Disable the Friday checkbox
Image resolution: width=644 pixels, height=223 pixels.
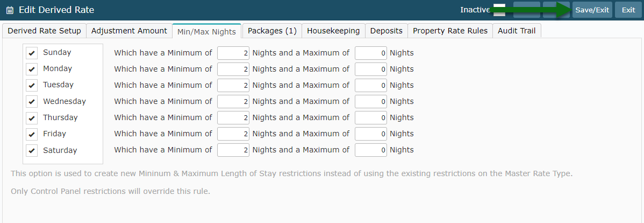[x=32, y=134]
